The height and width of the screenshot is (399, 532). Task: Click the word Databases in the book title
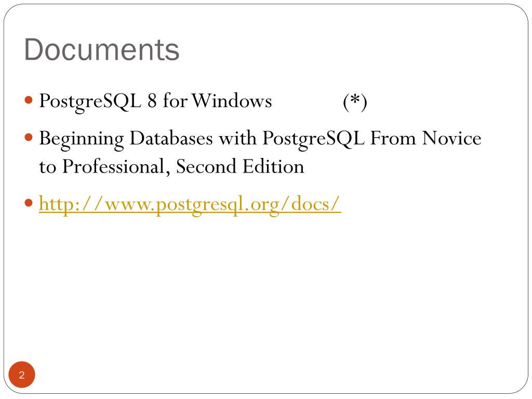[171, 138]
